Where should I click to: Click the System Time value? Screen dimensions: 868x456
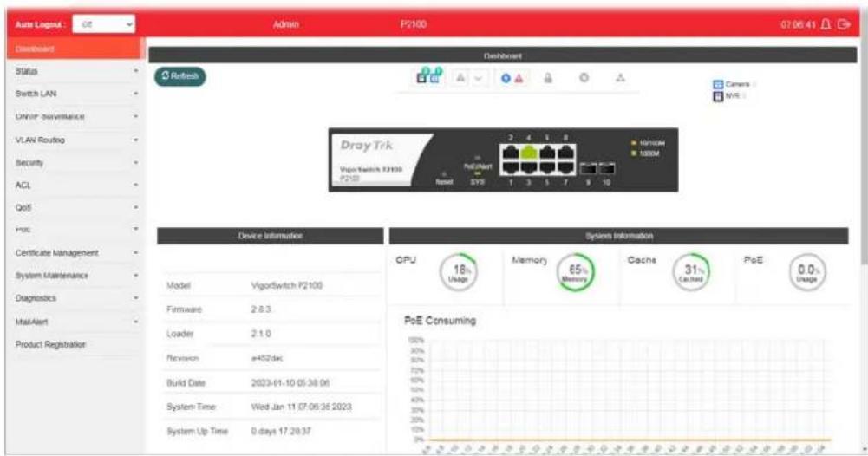coord(301,407)
